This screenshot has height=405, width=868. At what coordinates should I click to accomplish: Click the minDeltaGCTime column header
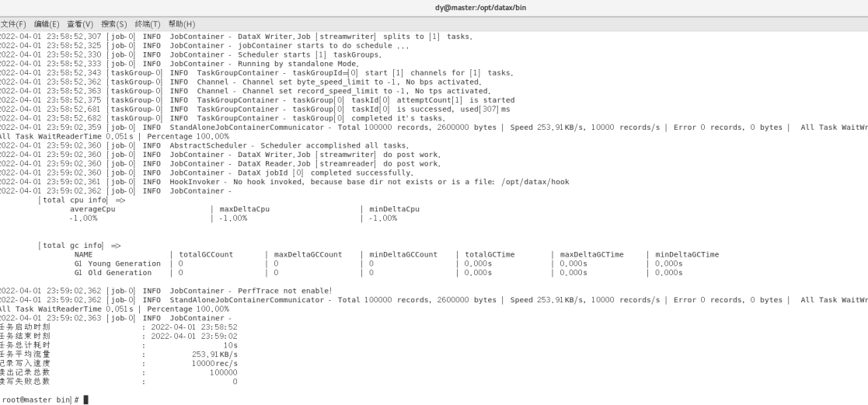[687, 254]
